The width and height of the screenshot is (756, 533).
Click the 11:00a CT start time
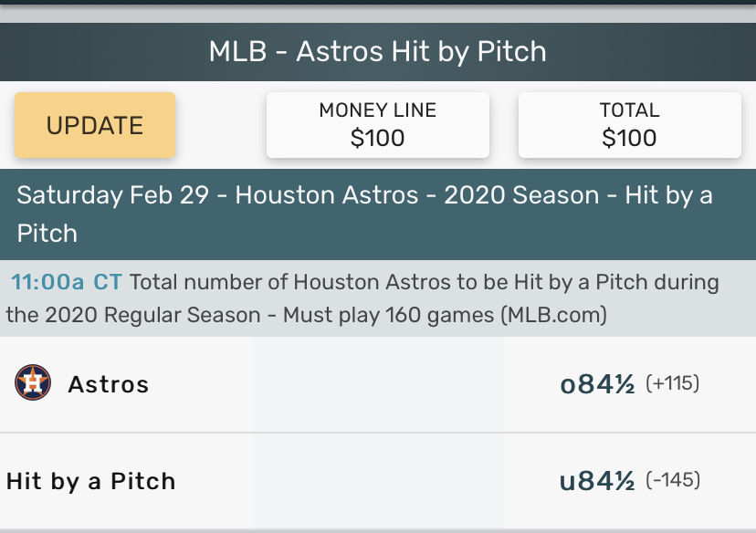[x=67, y=282]
